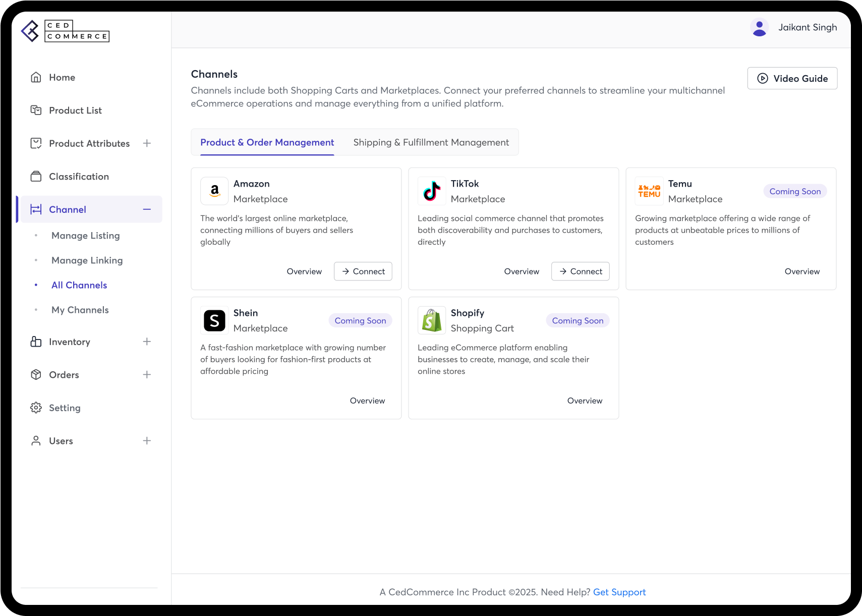Click the Shopify Shopping Cart label

pyautogui.click(x=482, y=328)
